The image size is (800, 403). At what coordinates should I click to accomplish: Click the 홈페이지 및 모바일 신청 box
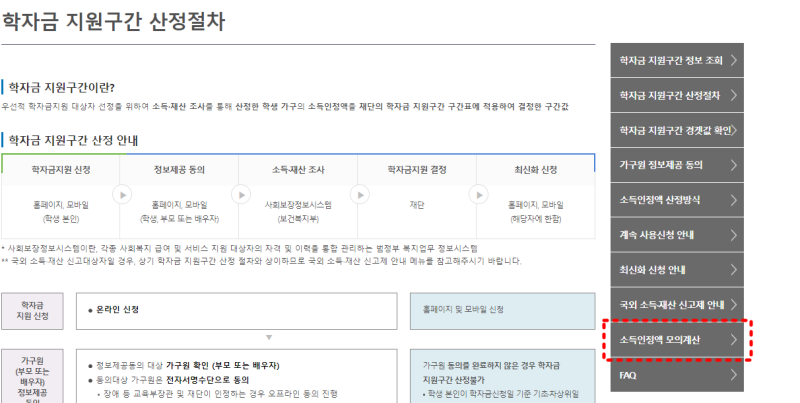[x=503, y=311]
